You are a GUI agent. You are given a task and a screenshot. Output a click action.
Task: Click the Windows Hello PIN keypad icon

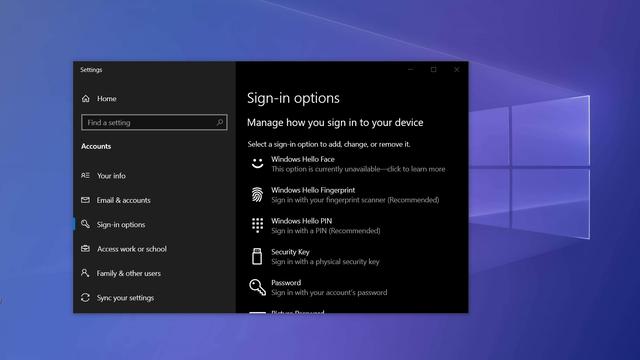(257, 225)
